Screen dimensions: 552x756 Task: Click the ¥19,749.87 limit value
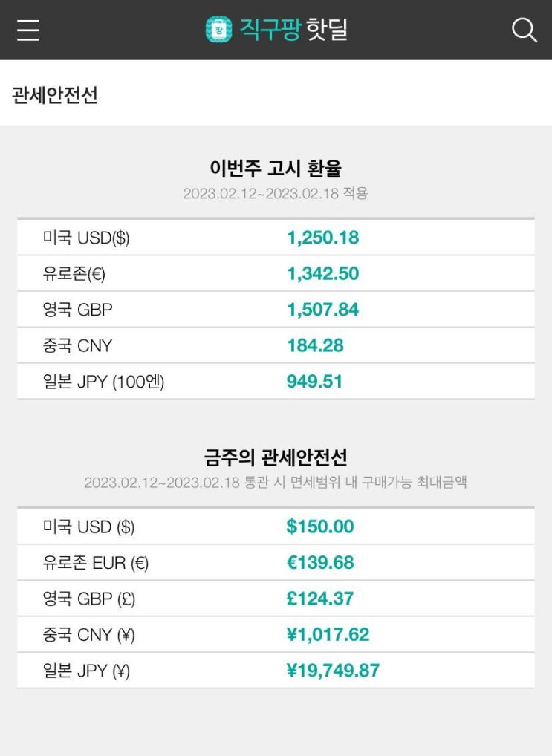(x=333, y=671)
